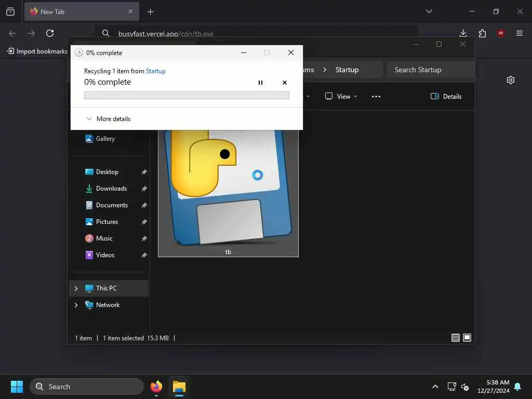Close the New Tab browser tab

pyautogui.click(x=130, y=11)
